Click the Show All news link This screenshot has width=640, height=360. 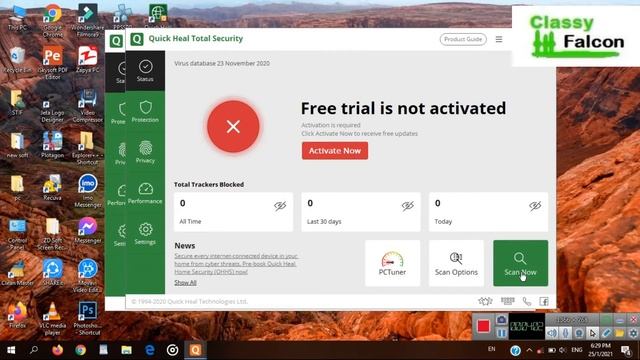coord(185,282)
